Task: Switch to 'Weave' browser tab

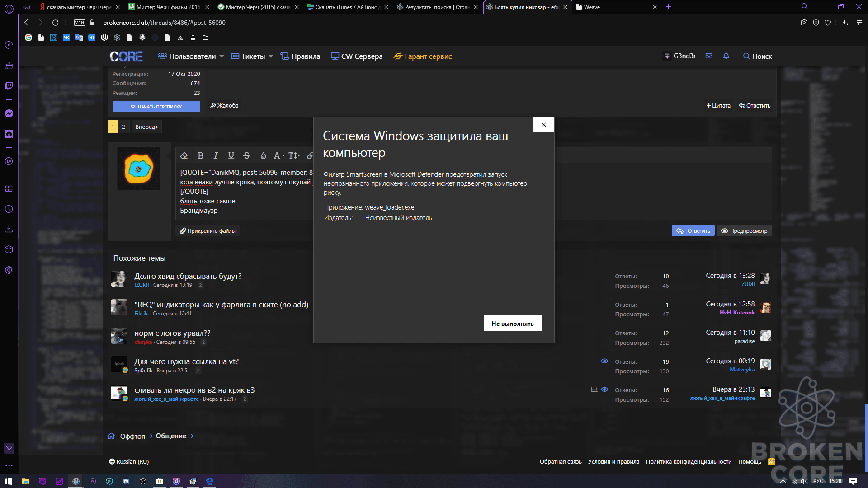Action: pos(616,7)
